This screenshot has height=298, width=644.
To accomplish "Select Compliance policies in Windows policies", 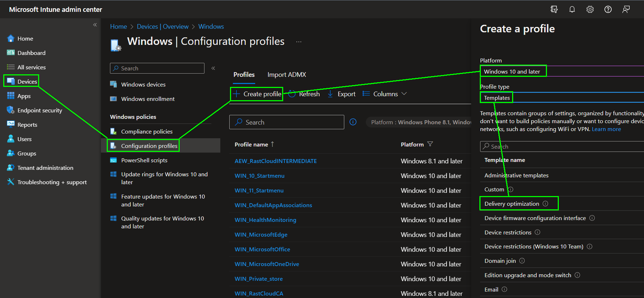I will tap(147, 131).
